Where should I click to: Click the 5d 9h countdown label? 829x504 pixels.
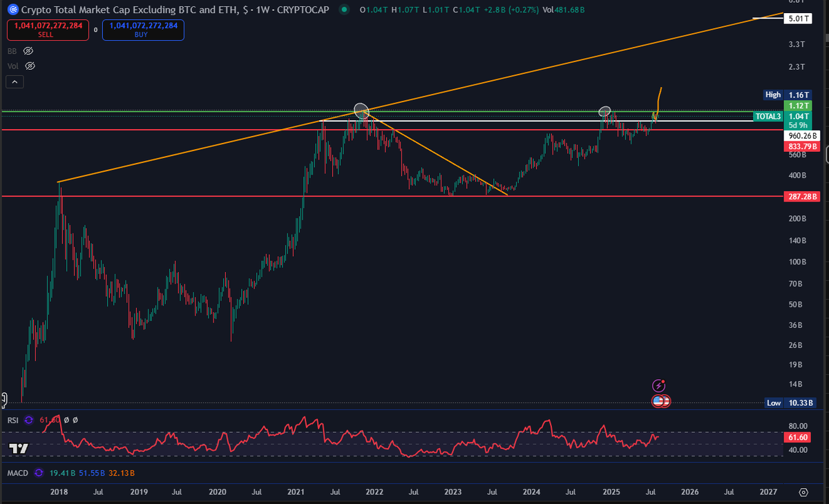pos(797,126)
